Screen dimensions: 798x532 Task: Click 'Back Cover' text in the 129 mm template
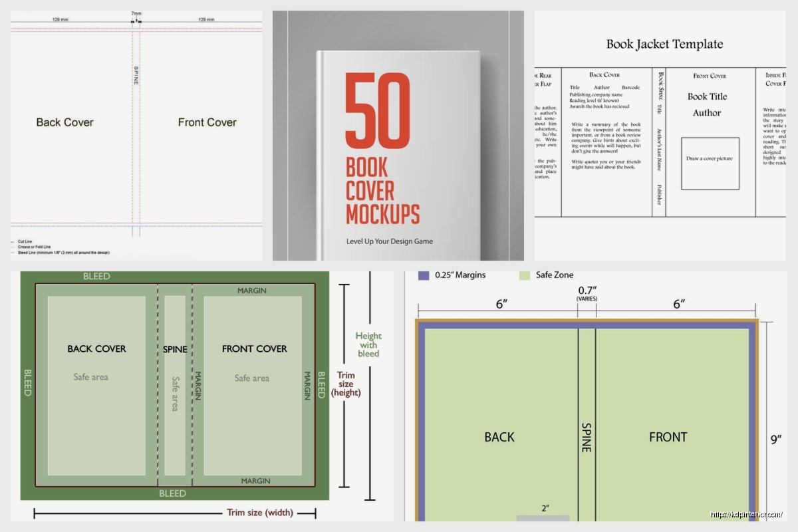pyautogui.click(x=65, y=122)
